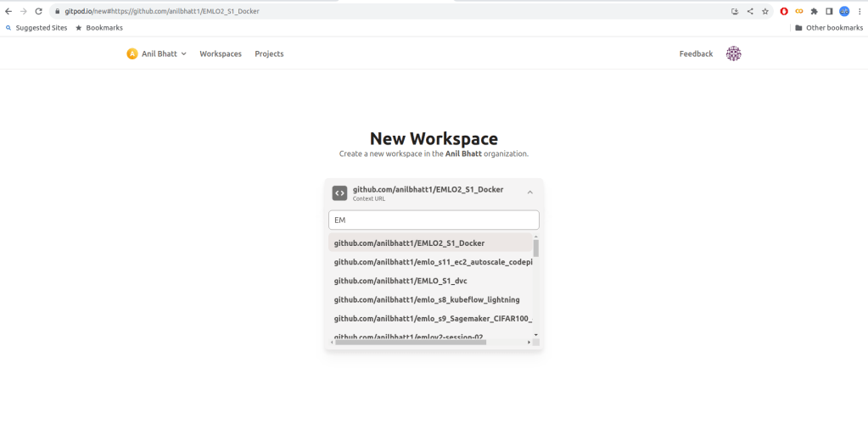Click the Feedback link

click(696, 53)
